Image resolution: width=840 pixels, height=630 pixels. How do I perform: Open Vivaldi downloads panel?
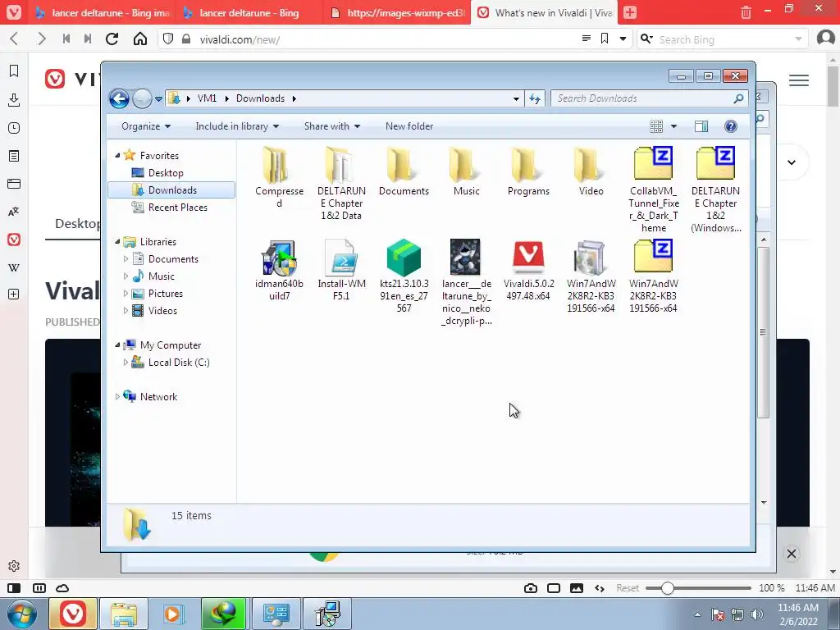pos(14,99)
